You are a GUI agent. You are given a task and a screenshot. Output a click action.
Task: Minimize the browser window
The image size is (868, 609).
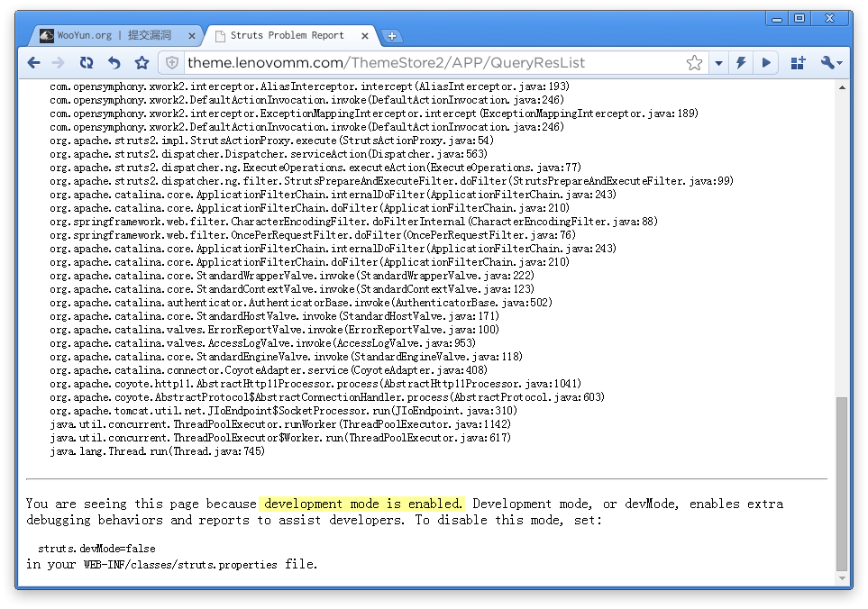(777, 19)
